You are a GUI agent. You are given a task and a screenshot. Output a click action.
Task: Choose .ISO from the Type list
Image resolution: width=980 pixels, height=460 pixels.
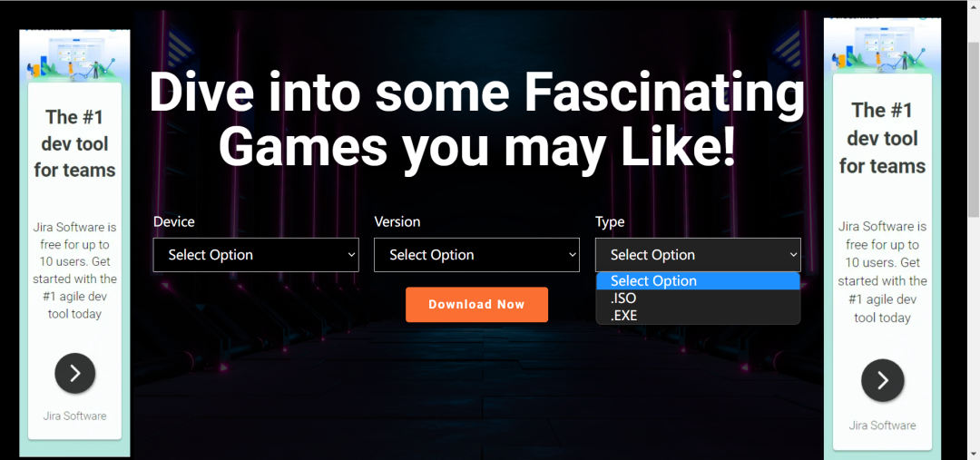[x=624, y=299]
